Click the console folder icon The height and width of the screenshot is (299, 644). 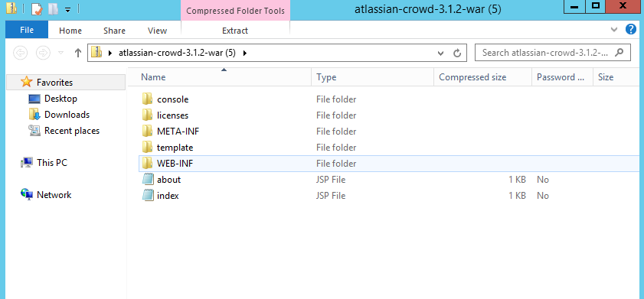pyautogui.click(x=148, y=99)
